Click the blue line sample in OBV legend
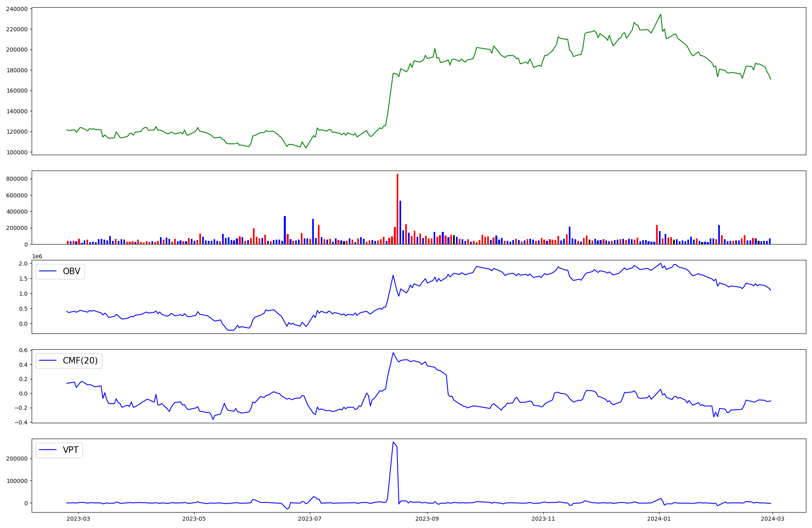This screenshot has width=812, height=528. point(48,272)
